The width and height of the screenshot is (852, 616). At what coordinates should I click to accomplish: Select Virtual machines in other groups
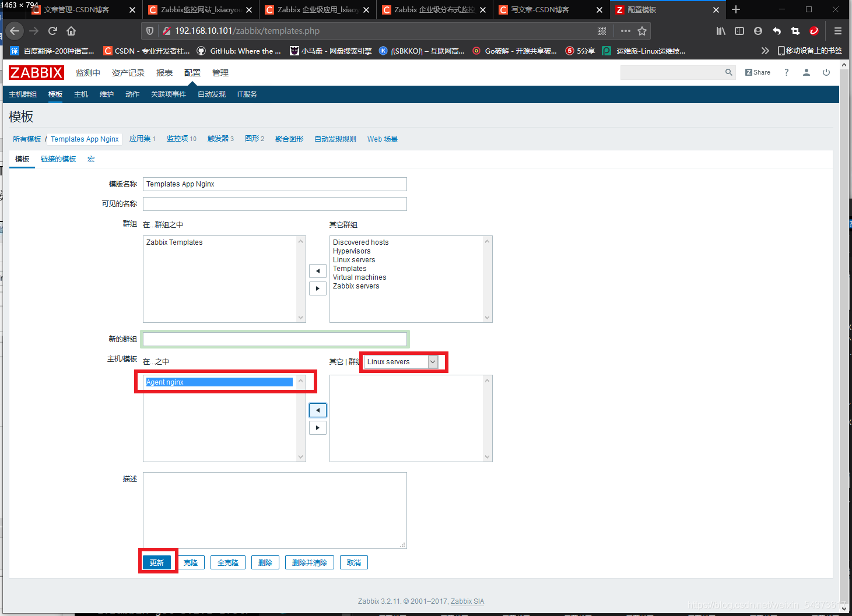tap(359, 277)
